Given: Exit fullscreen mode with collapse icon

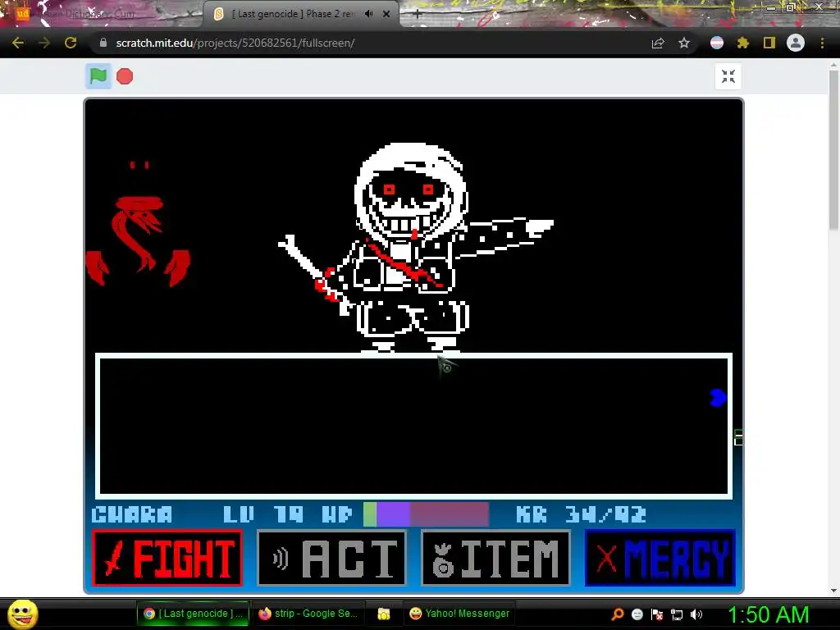Looking at the screenshot, I should click(728, 76).
